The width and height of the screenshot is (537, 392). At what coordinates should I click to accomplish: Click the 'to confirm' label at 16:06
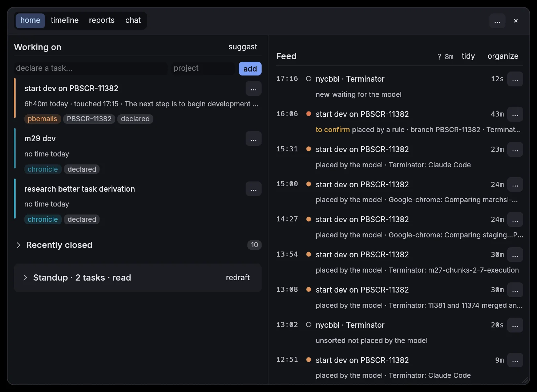[332, 130]
